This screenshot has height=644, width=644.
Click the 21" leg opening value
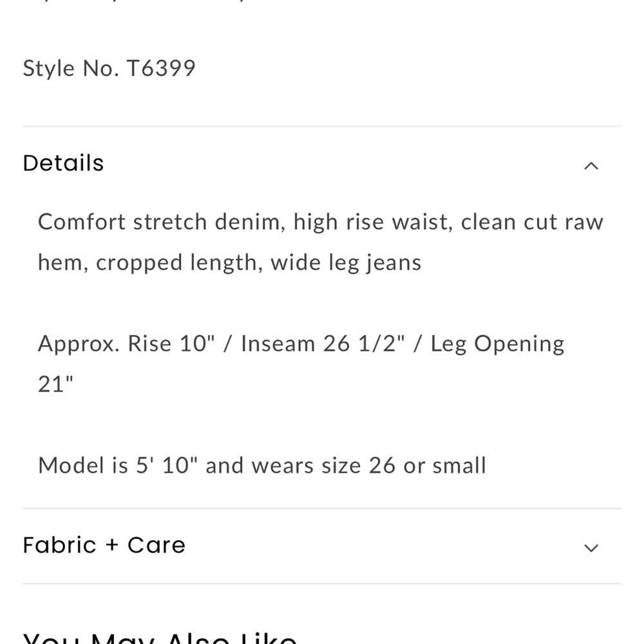[55, 384]
